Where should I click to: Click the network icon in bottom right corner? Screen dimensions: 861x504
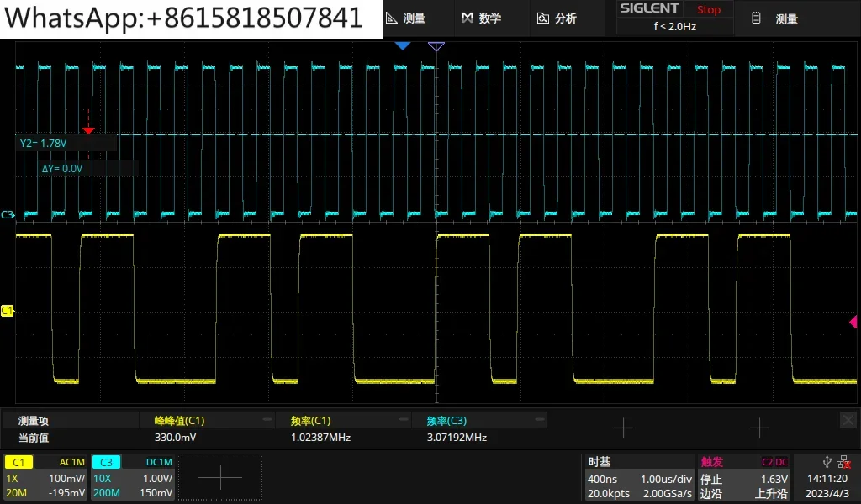[843, 462]
